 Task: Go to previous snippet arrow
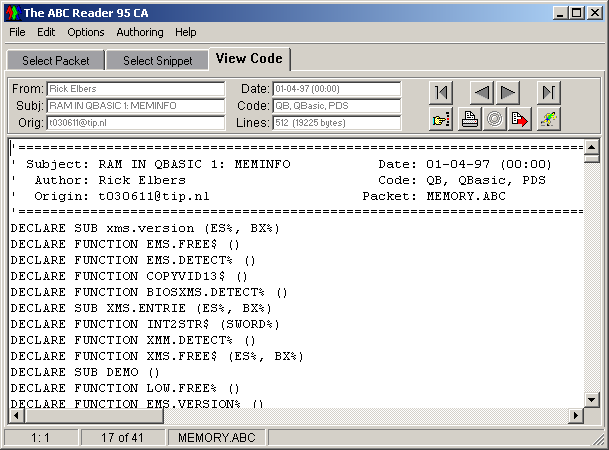pyautogui.click(x=482, y=93)
